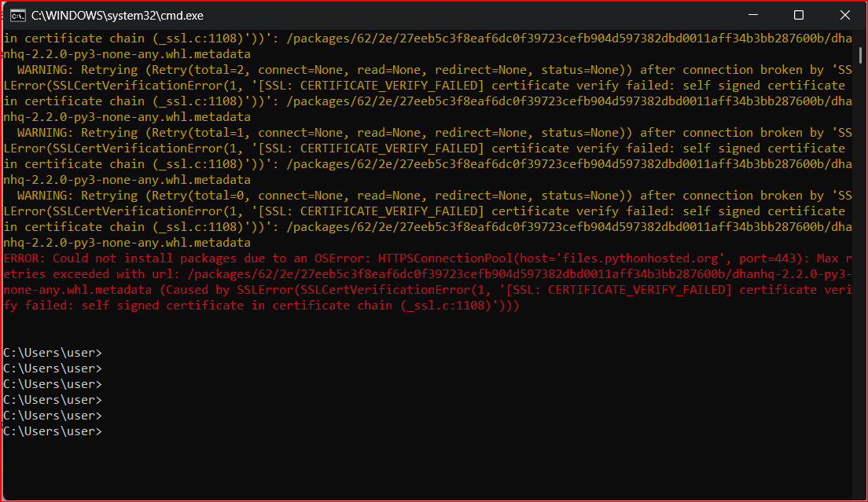Click 'etries exceeded with url' red line
This screenshot has width=868, height=502.
click(x=428, y=274)
